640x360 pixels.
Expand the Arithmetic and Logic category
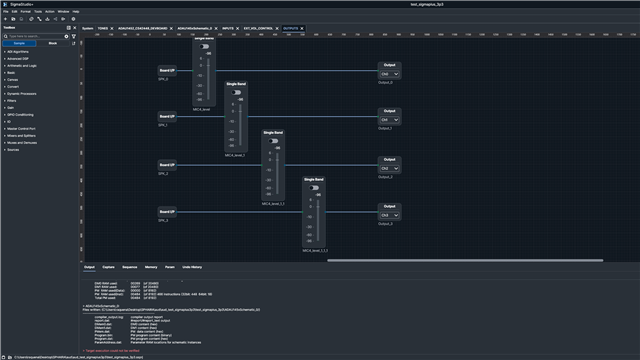tap(4, 66)
